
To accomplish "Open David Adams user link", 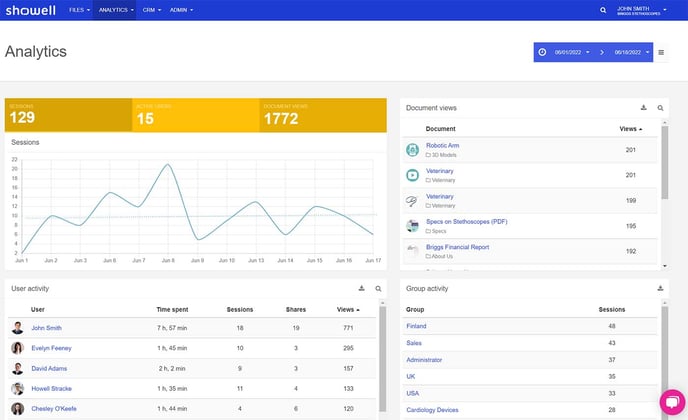I will 49,368.
